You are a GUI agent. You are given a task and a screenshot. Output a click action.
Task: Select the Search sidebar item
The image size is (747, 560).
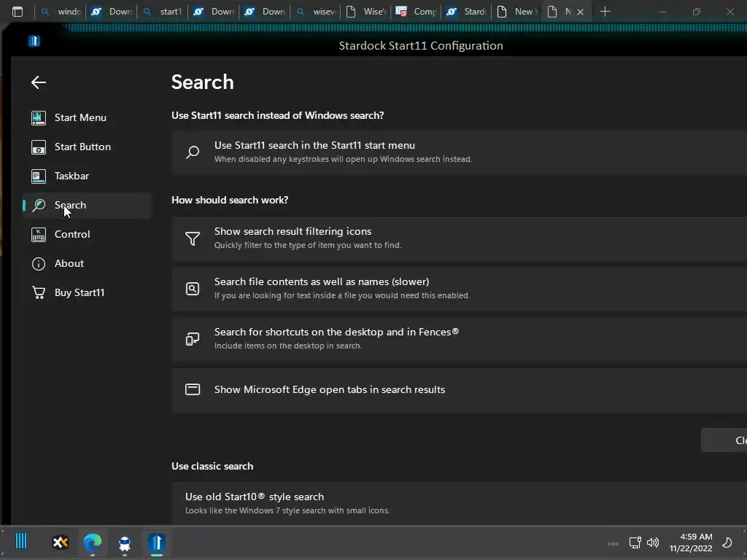click(x=87, y=205)
